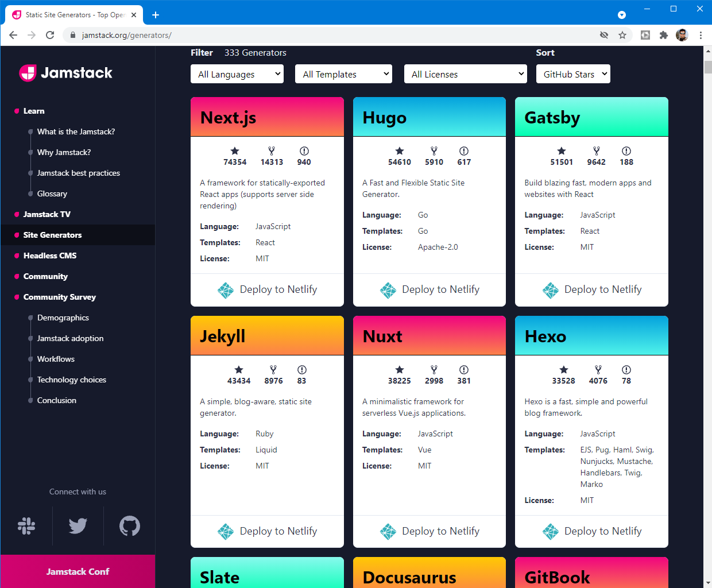Screen dimensions: 712x588
Task: Open Demographics survey link
Action: click(63, 318)
